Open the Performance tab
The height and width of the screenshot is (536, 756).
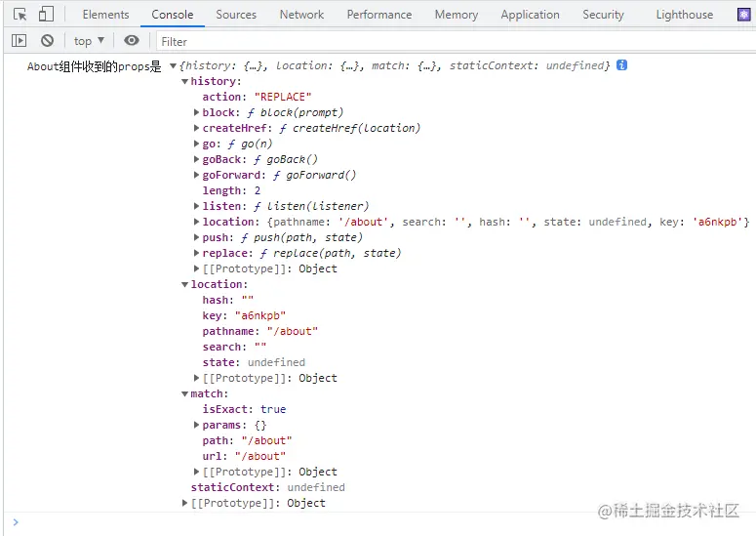pos(378,15)
